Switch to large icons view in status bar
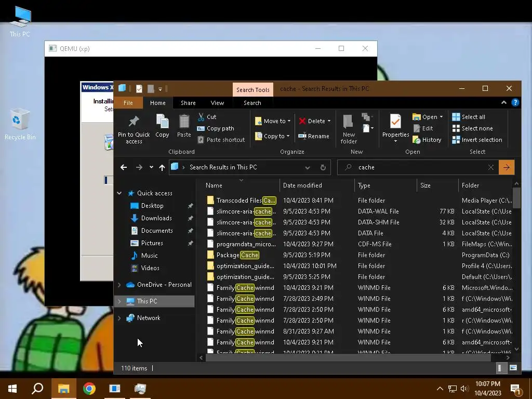The height and width of the screenshot is (399, 532). point(513,368)
